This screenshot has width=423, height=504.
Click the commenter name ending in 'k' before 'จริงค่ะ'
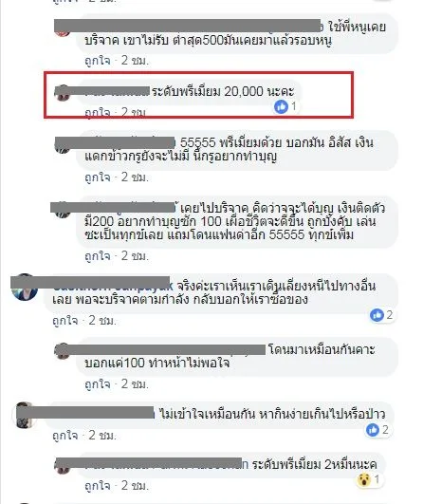point(113,286)
